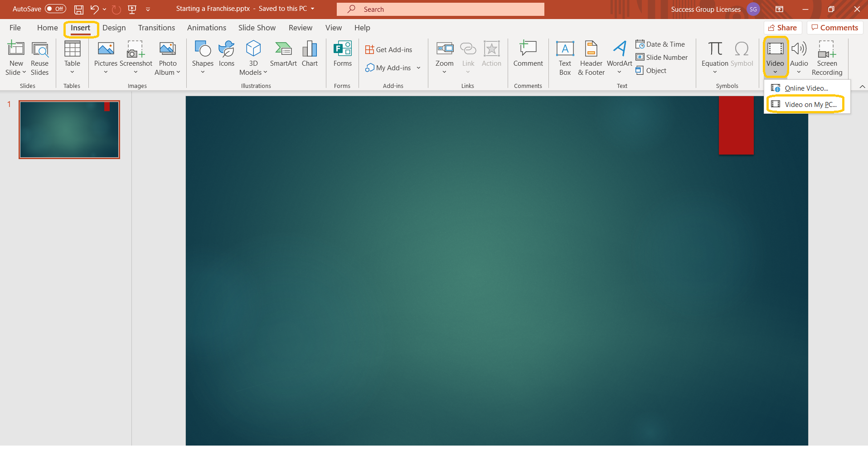
Task: Choose Video on My PC option
Action: click(810, 105)
